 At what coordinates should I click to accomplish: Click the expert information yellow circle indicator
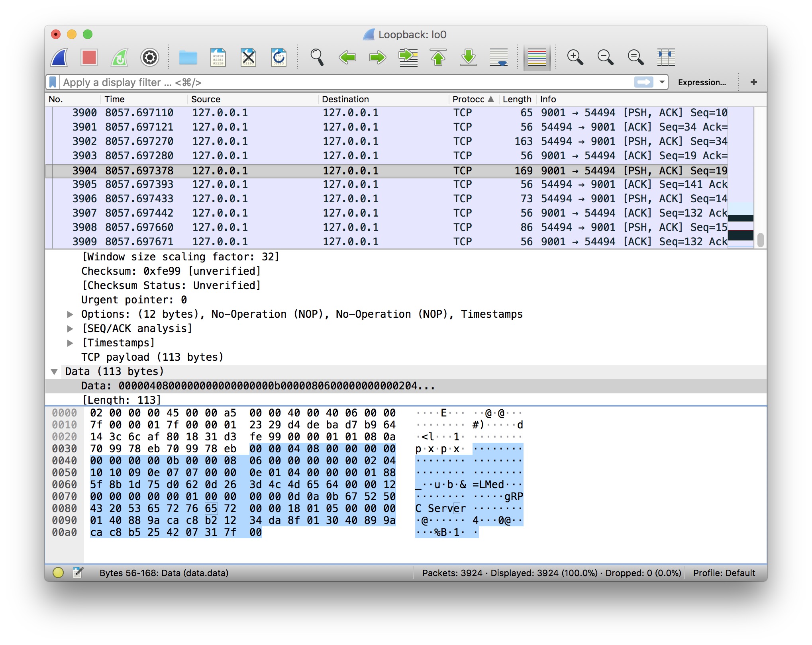click(x=58, y=573)
